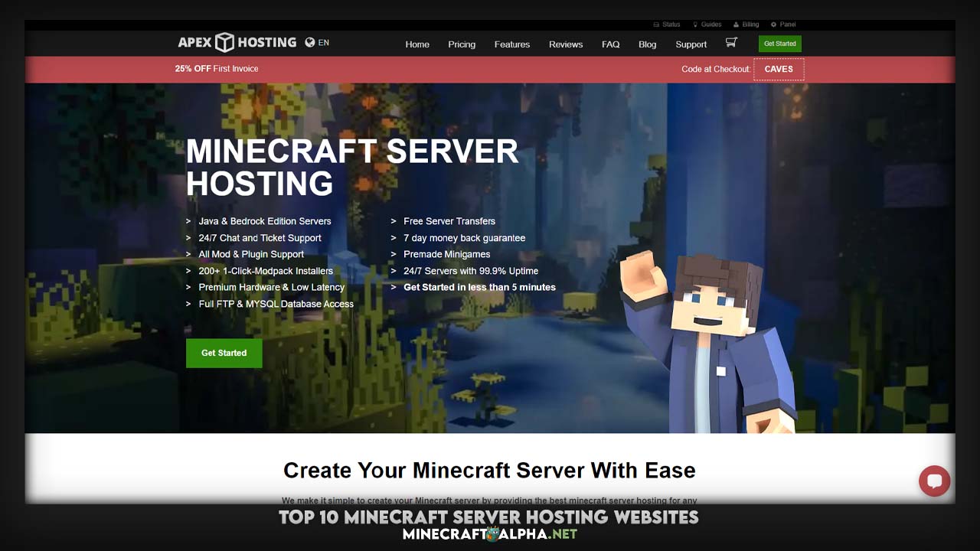The height and width of the screenshot is (551, 980).
Task: Open the Features menu item
Action: pos(512,44)
